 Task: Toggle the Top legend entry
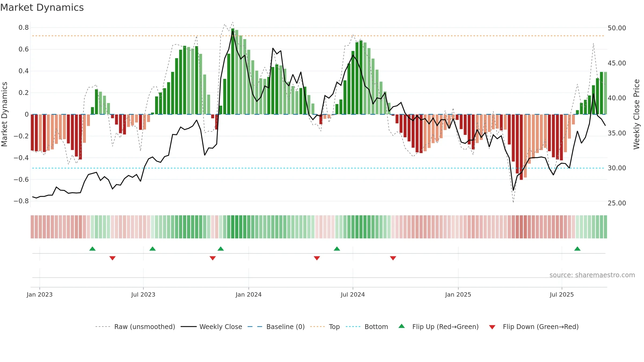[325, 327]
